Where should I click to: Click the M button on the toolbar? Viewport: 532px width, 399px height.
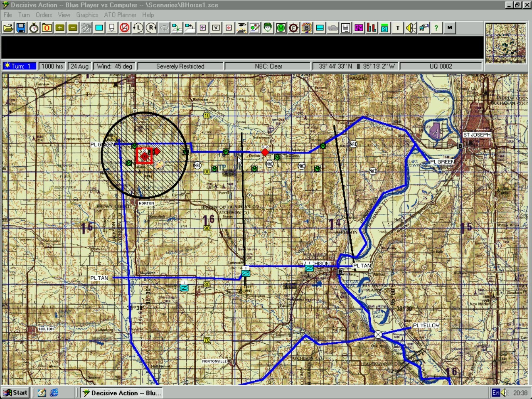pyautogui.click(x=449, y=28)
